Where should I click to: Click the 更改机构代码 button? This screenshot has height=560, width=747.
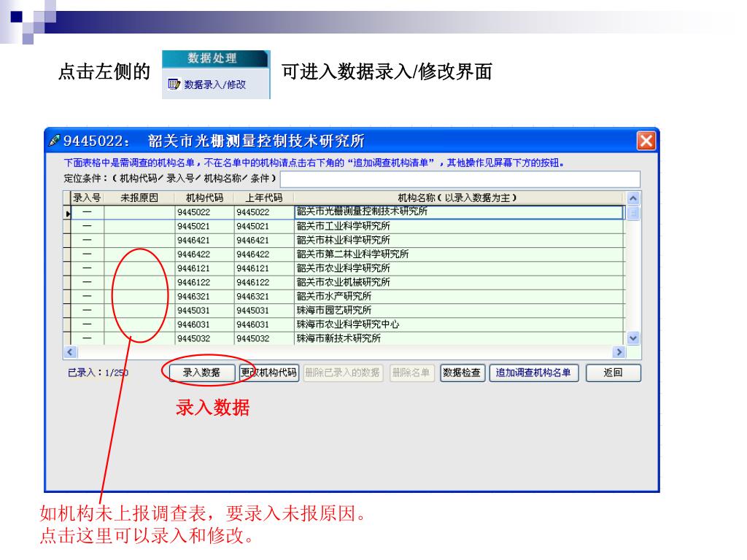pos(269,373)
